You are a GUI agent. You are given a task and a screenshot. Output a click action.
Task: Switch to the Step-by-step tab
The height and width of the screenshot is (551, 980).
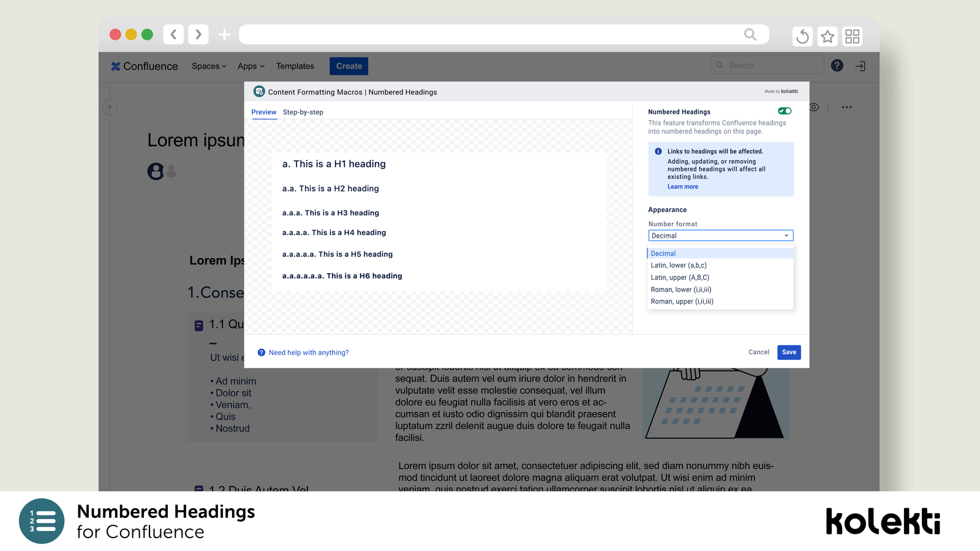pyautogui.click(x=303, y=112)
